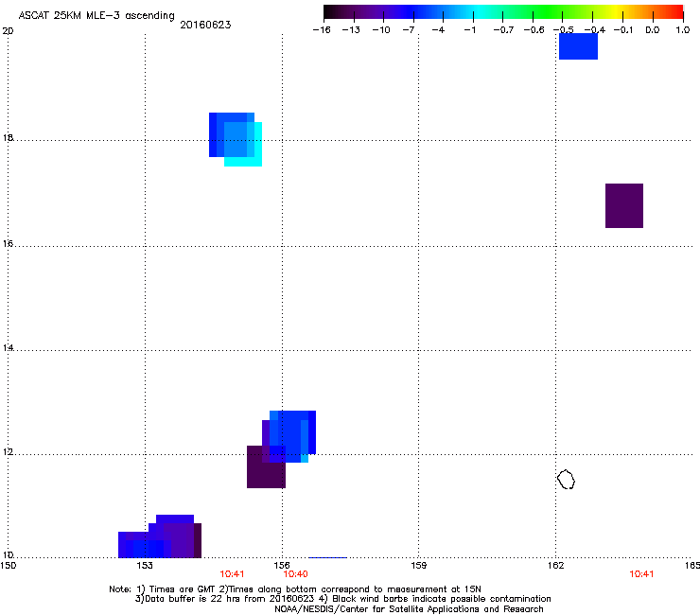Click the 10:41 label left of 10:40
Image resolution: width=700 pixels, height=615 pixels.
[232, 574]
